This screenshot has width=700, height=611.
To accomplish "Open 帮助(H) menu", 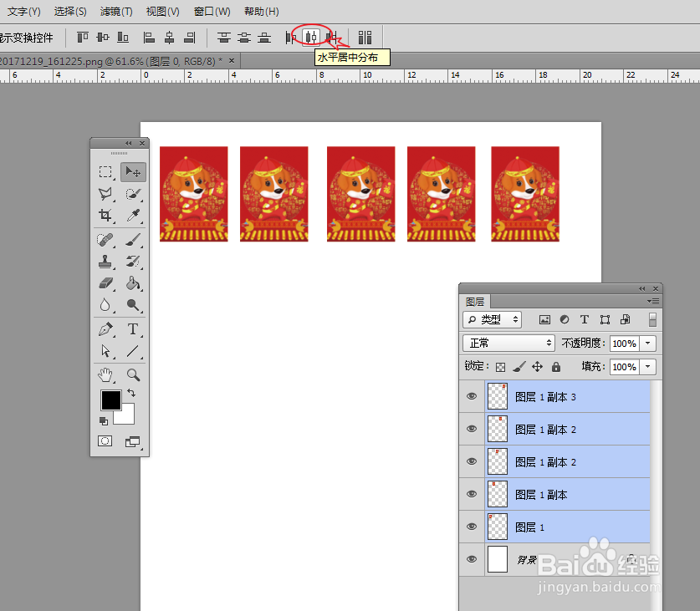I will coord(261,12).
